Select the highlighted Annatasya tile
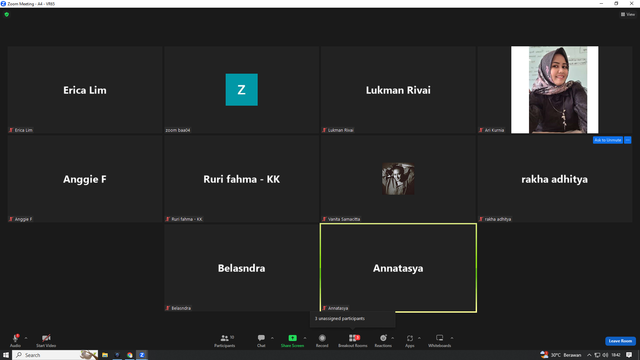Screen dimensions: 640x360 click(398, 268)
